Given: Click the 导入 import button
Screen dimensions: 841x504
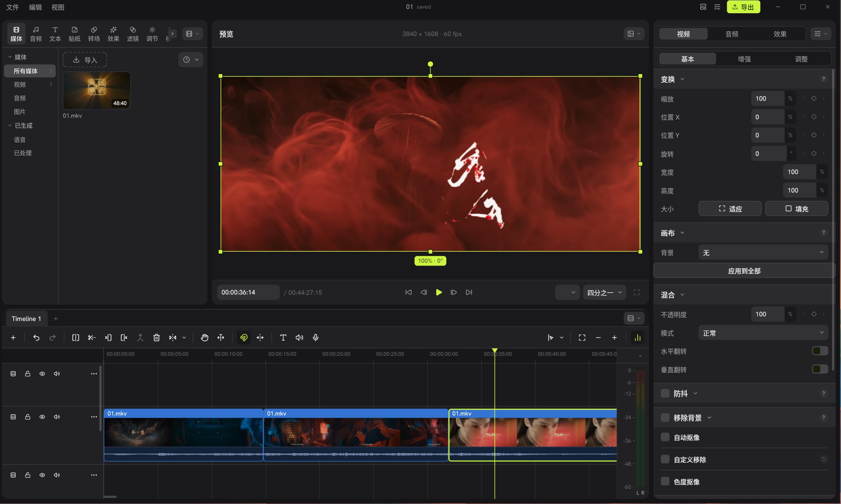Looking at the screenshot, I should (x=85, y=60).
